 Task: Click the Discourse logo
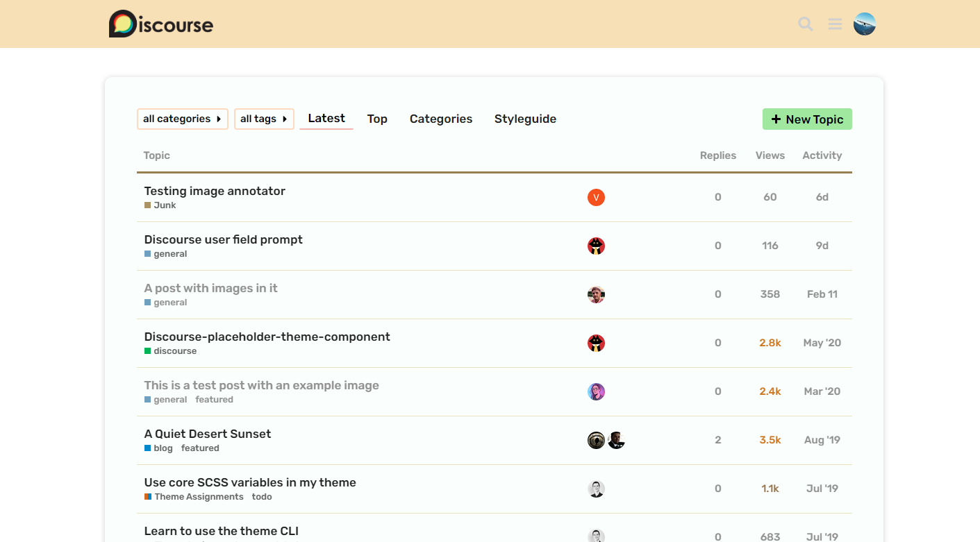pyautogui.click(x=161, y=24)
